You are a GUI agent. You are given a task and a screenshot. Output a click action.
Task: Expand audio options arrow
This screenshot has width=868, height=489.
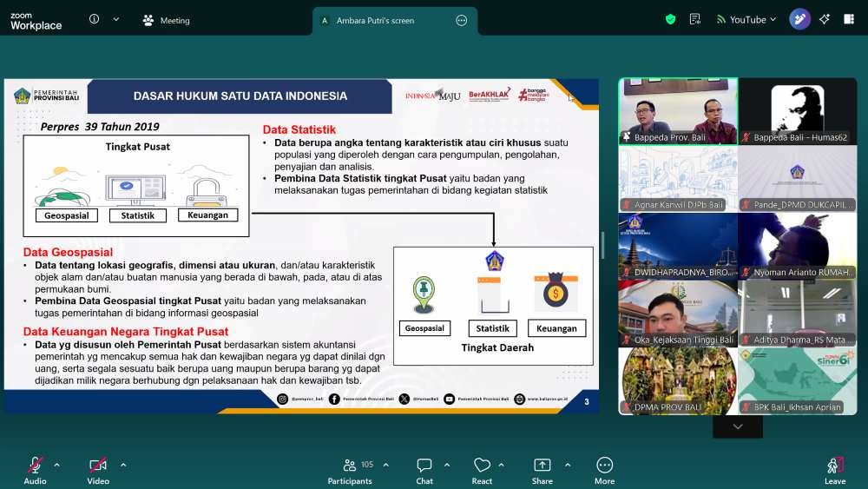pyautogui.click(x=56, y=466)
